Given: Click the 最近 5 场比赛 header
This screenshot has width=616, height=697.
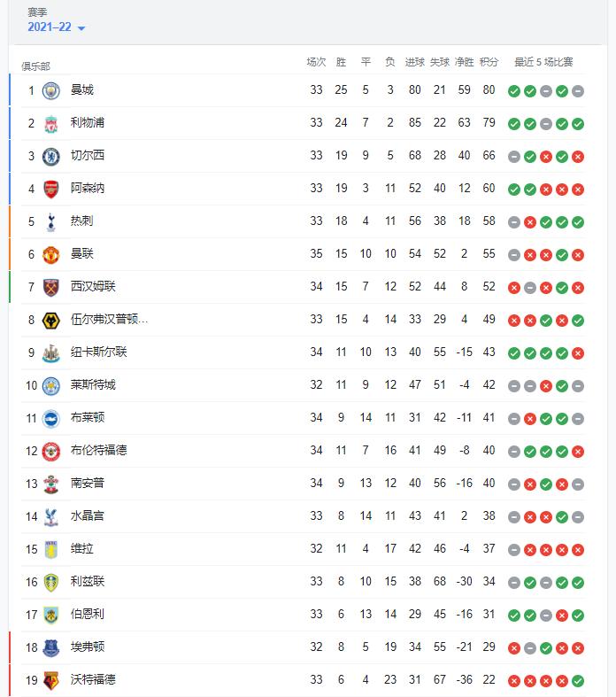Looking at the screenshot, I should click(x=543, y=62).
